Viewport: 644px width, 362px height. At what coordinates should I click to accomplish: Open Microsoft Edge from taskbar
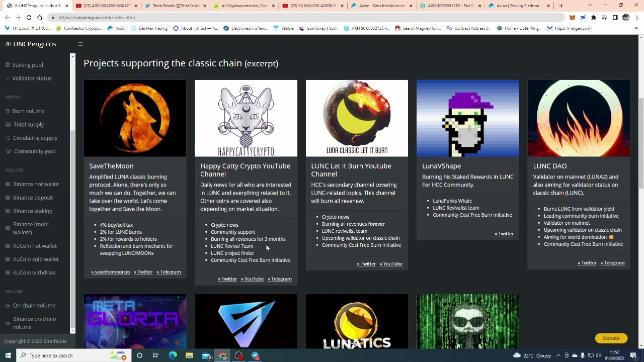(173, 355)
